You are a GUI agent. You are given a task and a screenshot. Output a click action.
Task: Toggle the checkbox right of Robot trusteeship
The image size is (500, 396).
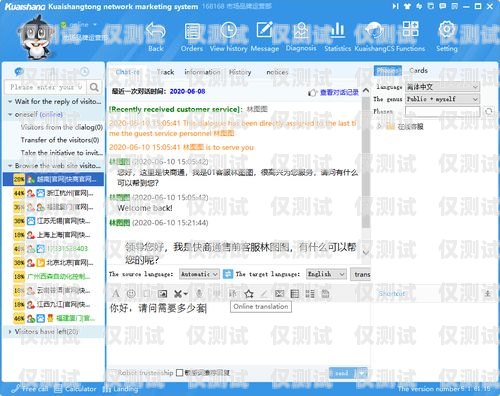179,373
